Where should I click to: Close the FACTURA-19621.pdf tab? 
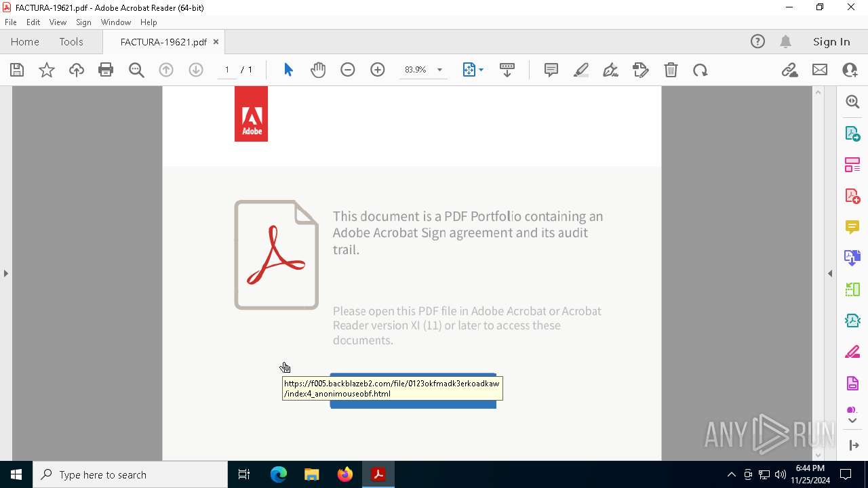point(216,41)
